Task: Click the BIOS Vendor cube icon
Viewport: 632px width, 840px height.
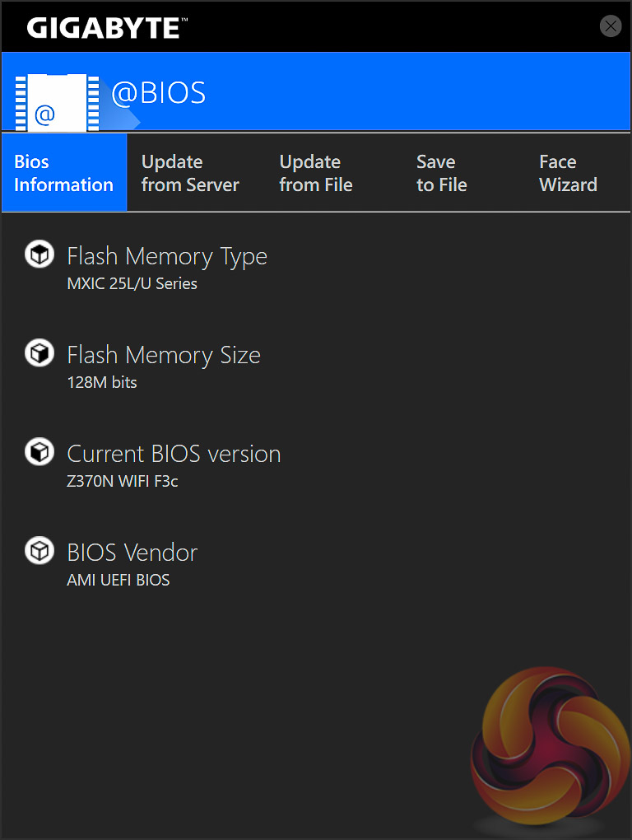Action: click(x=39, y=551)
